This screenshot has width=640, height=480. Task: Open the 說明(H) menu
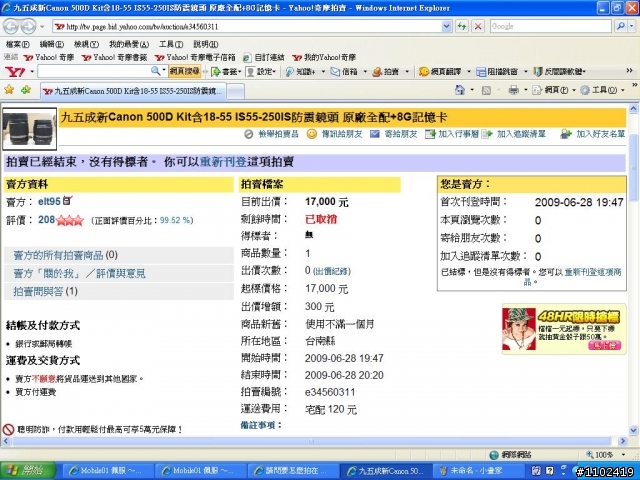click(x=205, y=44)
